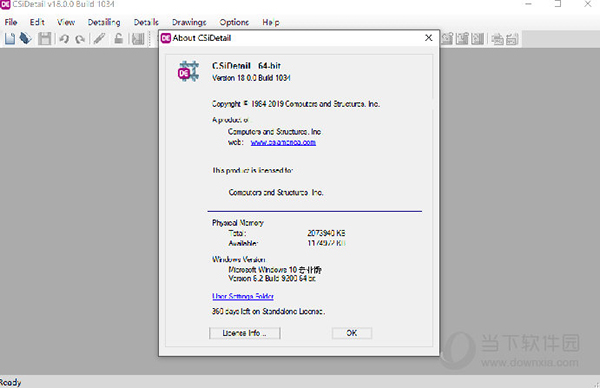The height and width of the screenshot is (388, 600).
Task: Click the Open file toolbar icon
Action: point(26,38)
